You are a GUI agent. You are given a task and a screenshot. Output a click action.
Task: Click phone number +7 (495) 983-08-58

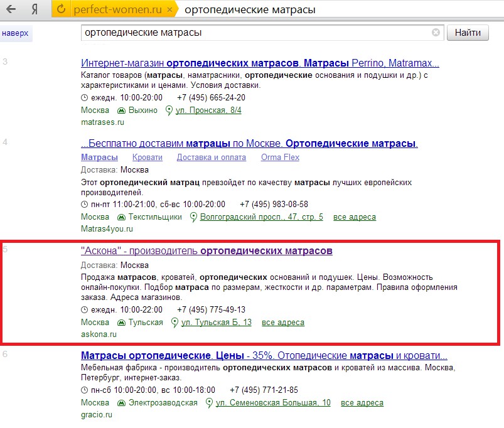click(274, 204)
